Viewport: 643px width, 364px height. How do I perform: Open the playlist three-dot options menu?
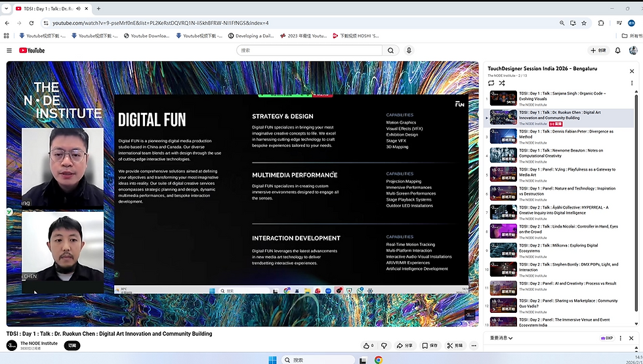pyautogui.click(x=631, y=83)
